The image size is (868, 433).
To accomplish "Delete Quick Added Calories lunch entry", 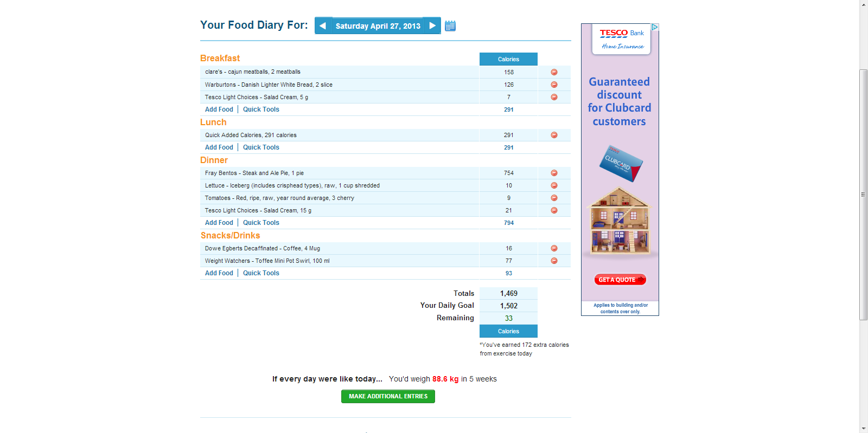I will point(554,135).
